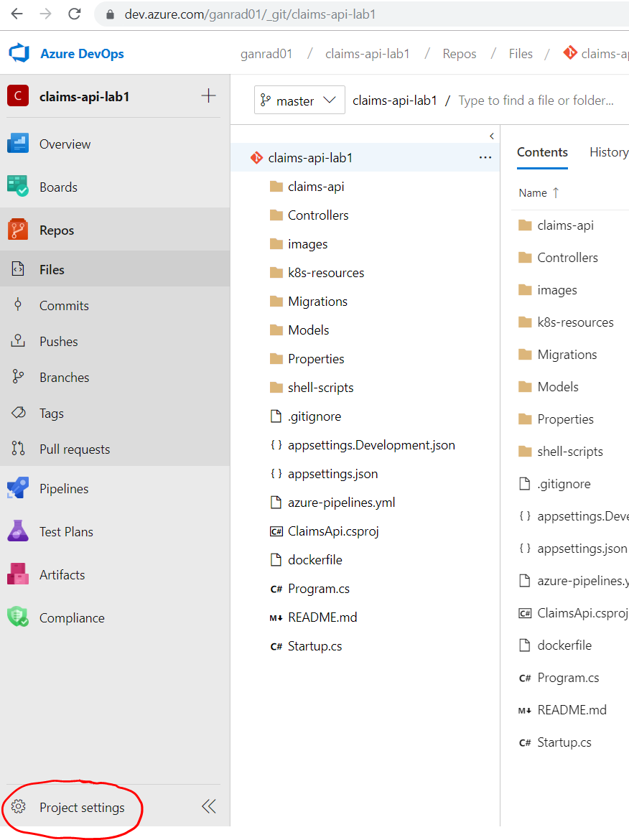Viewport: 629px width, 840px height.
Task: Click the Repos icon in the sidebar
Action: (x=18, y=230)
